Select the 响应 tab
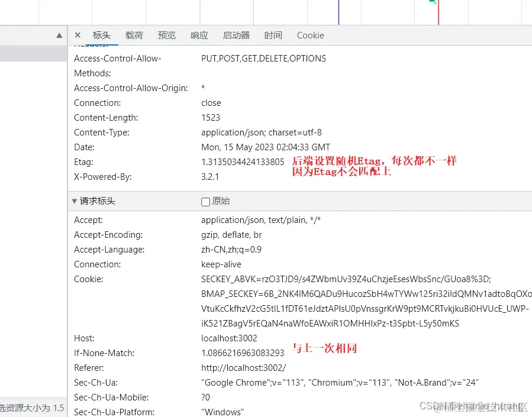532x417 pixels. 199,35
